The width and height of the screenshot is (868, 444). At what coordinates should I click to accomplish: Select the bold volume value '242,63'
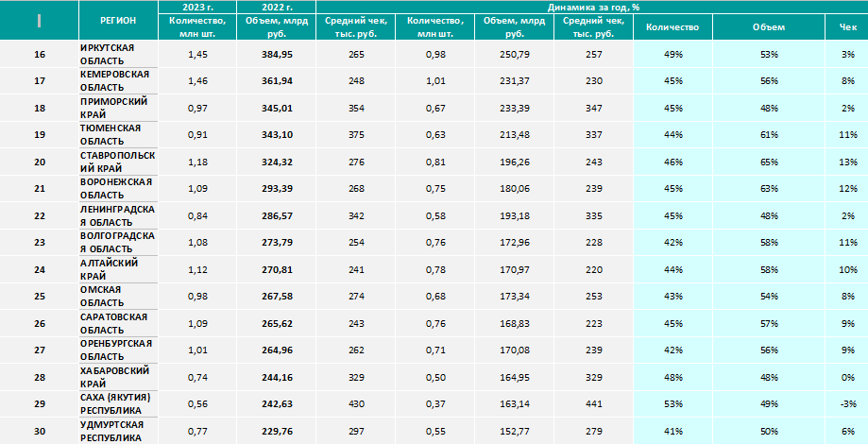click(278, 404)
